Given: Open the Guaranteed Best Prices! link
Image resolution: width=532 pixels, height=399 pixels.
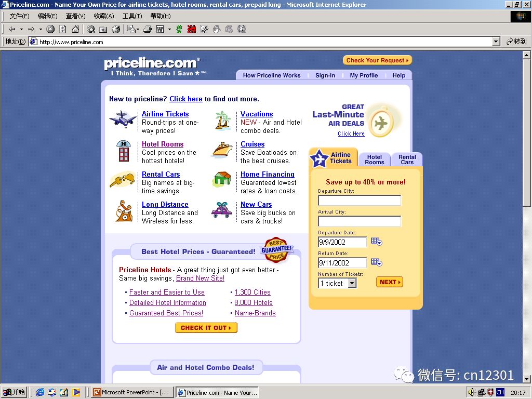Looking at the screenshot, I should point(166,313).
